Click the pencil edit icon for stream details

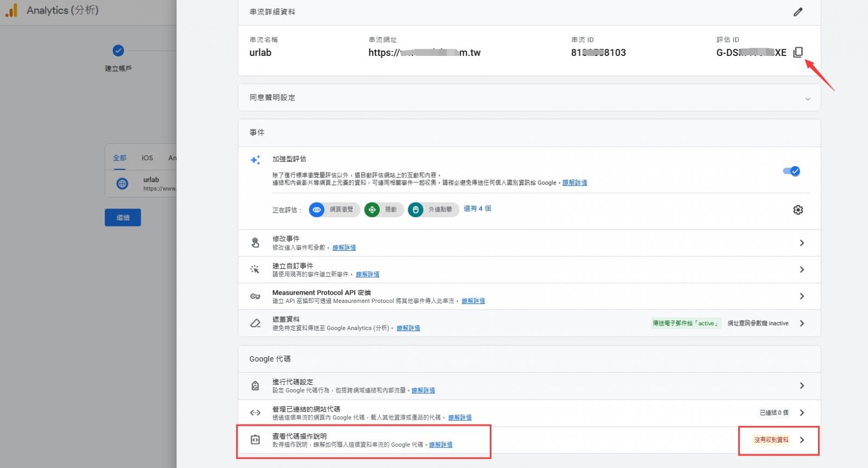pos(797,11)
